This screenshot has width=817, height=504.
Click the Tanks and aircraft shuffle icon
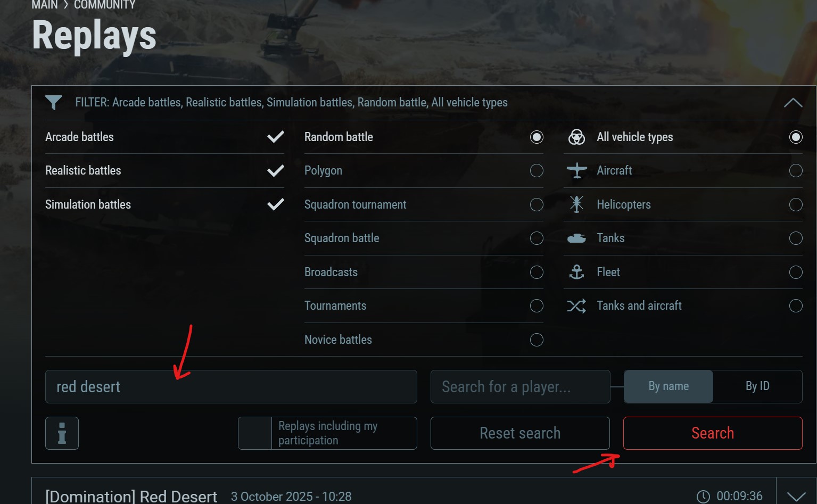tap(576, 306)
